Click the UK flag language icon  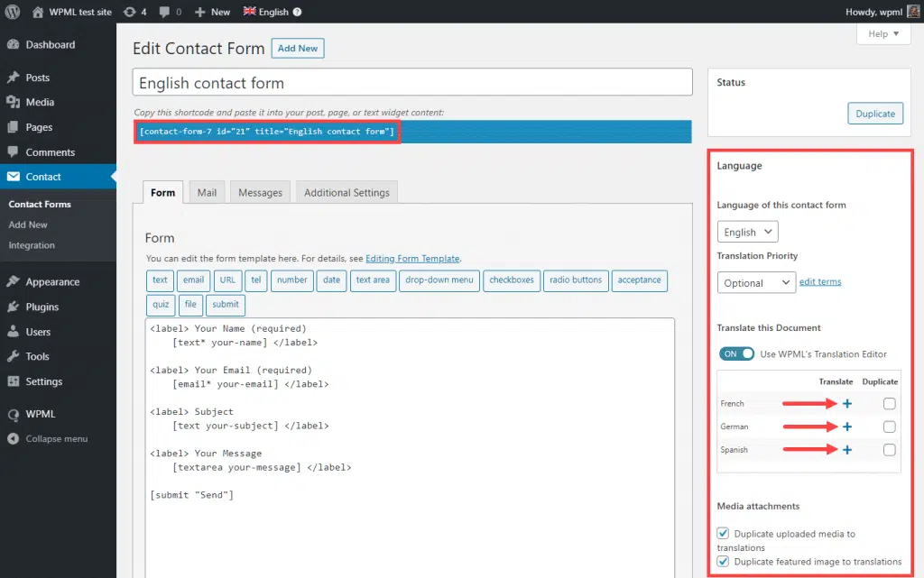(250, 11)
